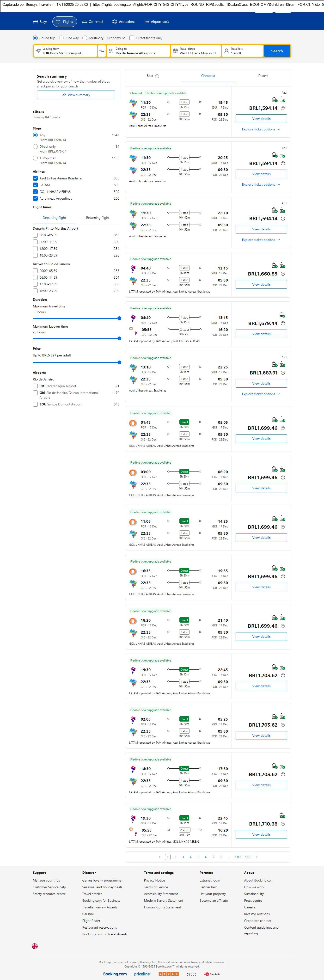Open the View summary button
Screen dimensions: 324x980
(x=76, y=95)
